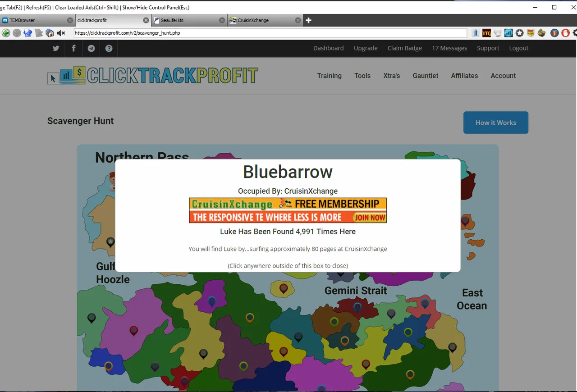Click the gray browser forward arrow
The width and height of the screenshot is (577, 392).
tap(17, 33)
